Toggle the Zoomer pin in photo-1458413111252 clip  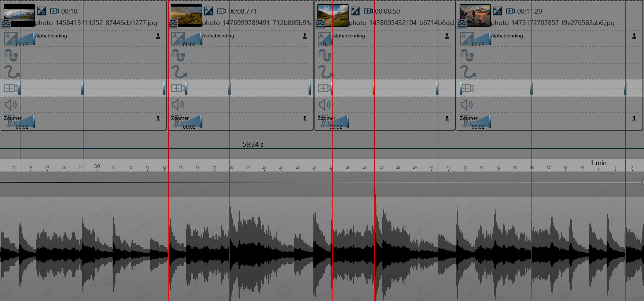[158, 118]
